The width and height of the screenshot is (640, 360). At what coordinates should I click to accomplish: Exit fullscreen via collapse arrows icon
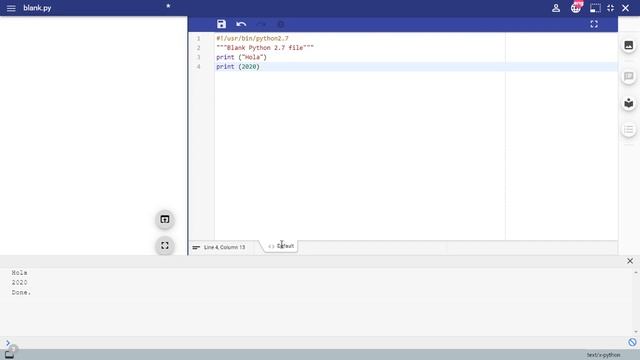611,8
